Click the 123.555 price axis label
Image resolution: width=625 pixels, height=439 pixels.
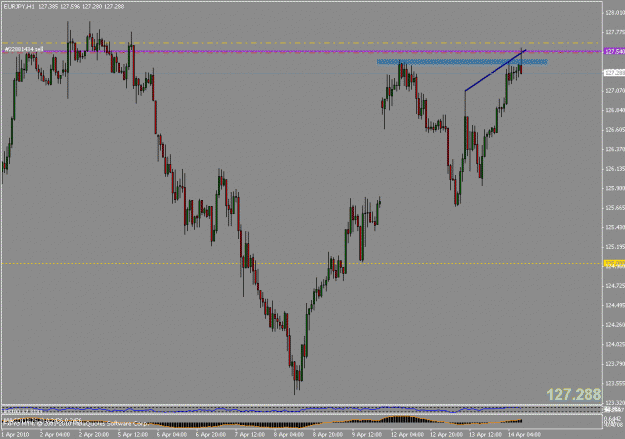(615, 383)
